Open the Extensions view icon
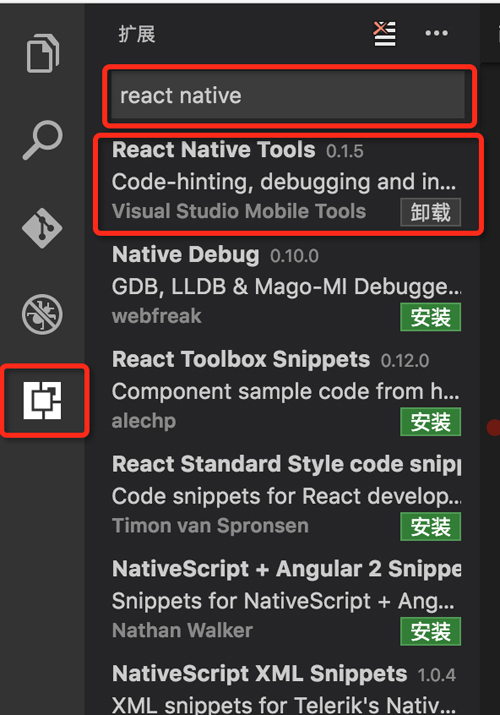 [42, 400]
